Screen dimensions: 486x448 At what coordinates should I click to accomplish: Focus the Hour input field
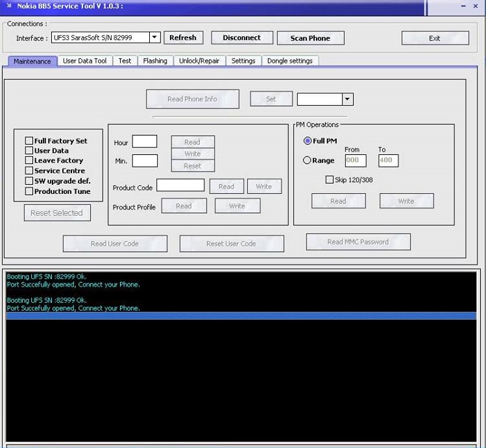(145, 141)
